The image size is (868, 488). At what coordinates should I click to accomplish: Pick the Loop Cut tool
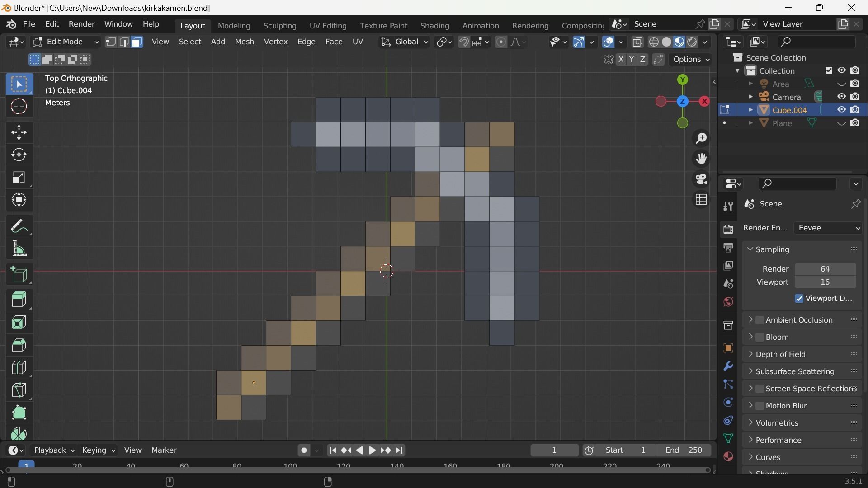click(x=19, y=367)
